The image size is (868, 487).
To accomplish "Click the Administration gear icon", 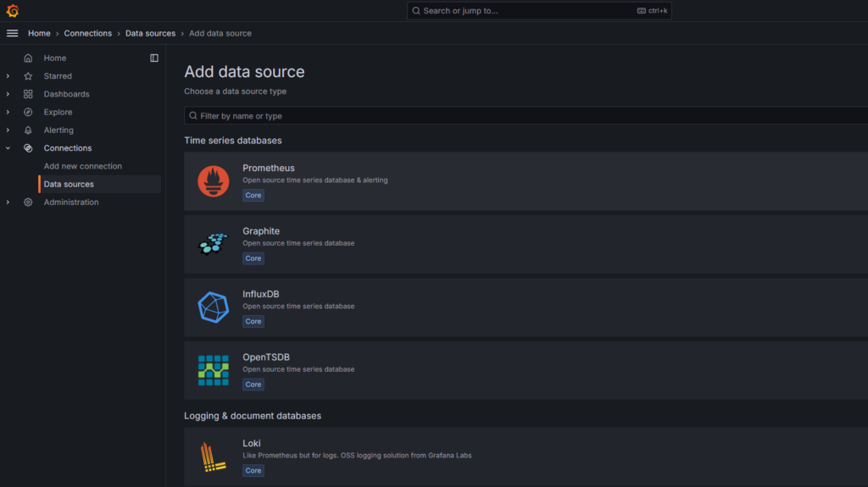I will (28, 202).
